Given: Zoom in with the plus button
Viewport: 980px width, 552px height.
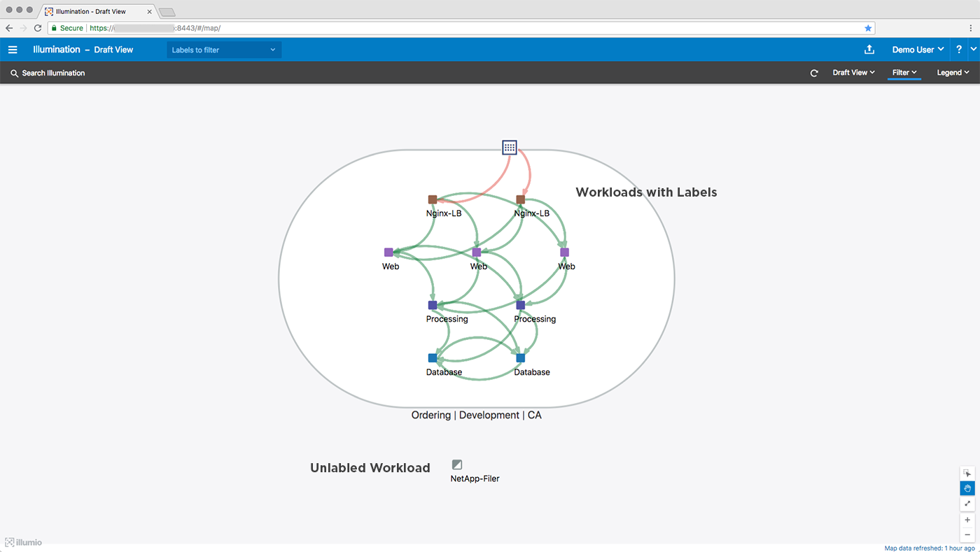Looking at the screenshot, I should coord(967,520).
